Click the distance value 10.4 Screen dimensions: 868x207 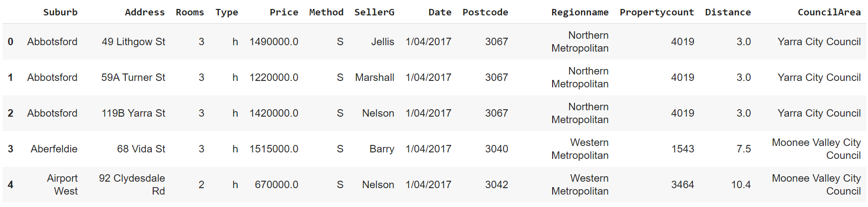click(x=741, y=185)
